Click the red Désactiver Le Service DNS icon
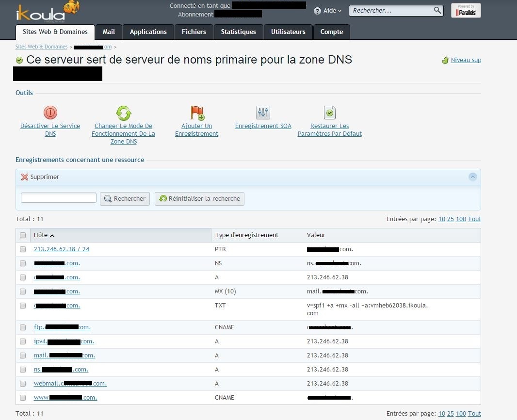The width and height of the screenshot is (517, 420). [50, 113]
